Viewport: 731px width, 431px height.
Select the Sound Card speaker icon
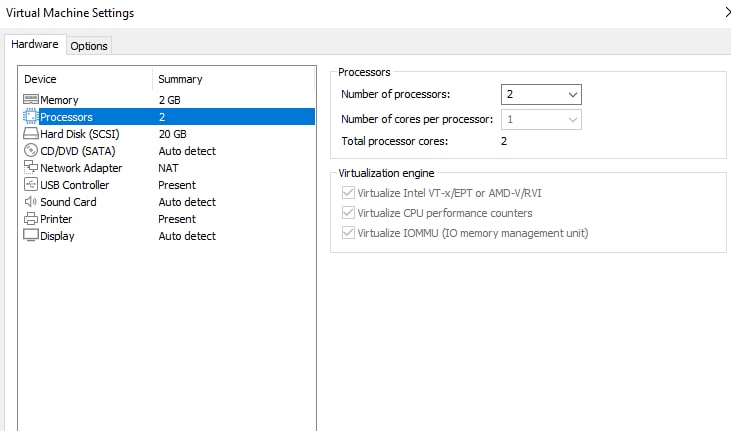pos(31,202)
